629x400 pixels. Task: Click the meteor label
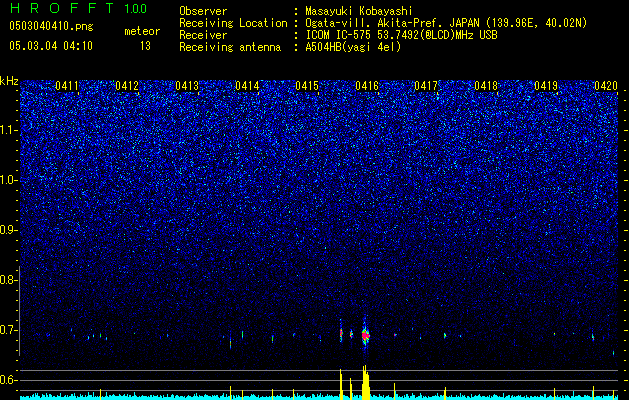(142, 31)
